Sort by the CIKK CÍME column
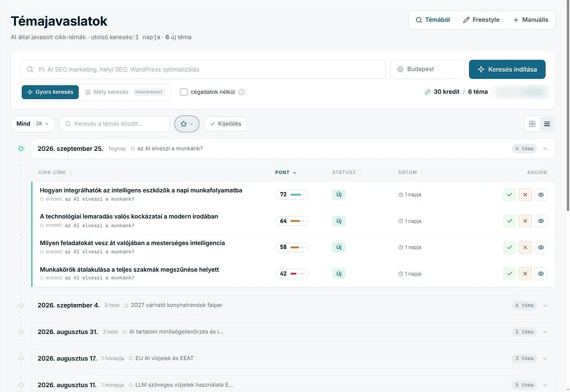The width and height of the screenshot is (570, 392). (56, 173)
